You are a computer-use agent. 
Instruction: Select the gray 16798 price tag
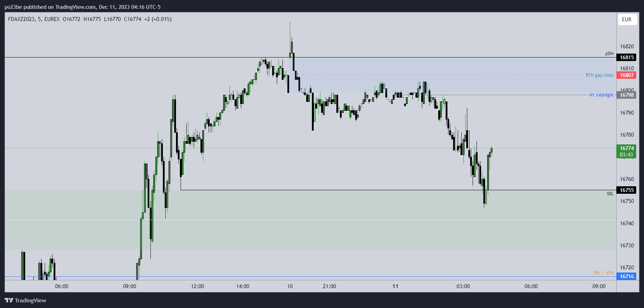point(627,95)
